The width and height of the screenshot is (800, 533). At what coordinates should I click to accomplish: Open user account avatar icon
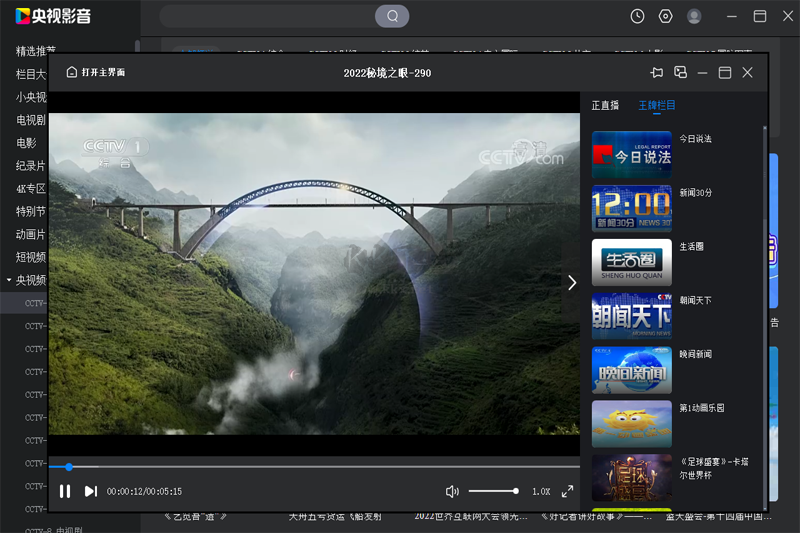pyautogui.click(x=694, y=16)
